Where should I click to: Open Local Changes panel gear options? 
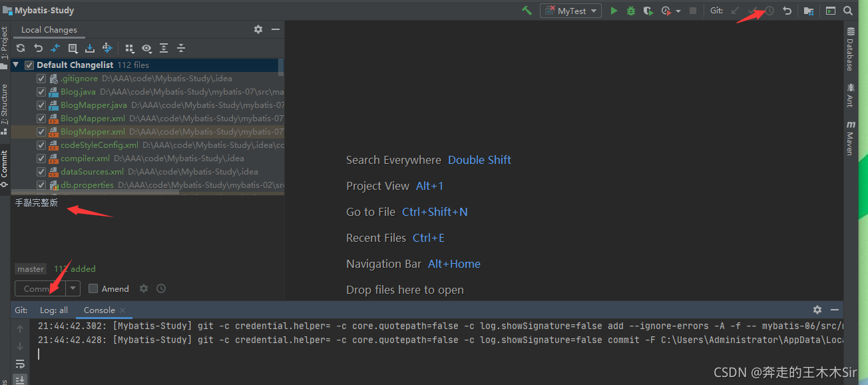258,29
